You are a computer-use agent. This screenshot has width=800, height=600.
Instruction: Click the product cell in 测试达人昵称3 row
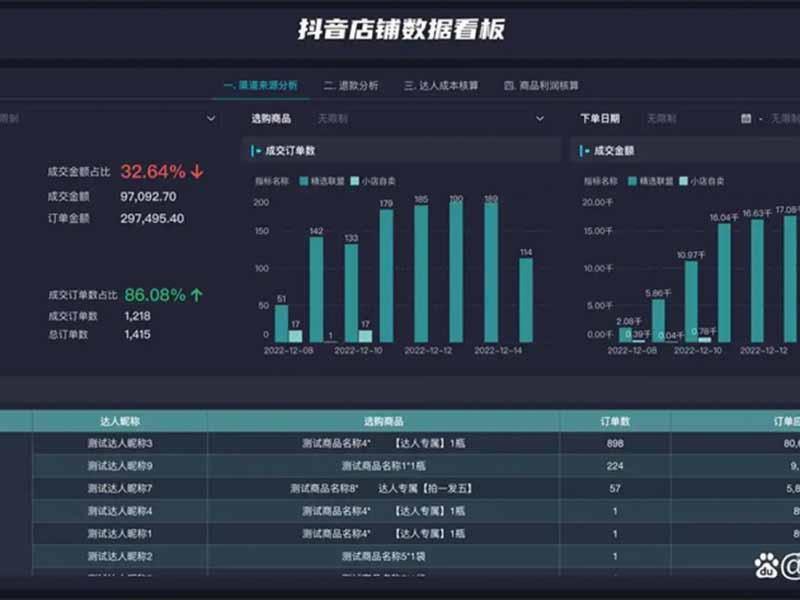pyautogui.click(x=383, y=443)
